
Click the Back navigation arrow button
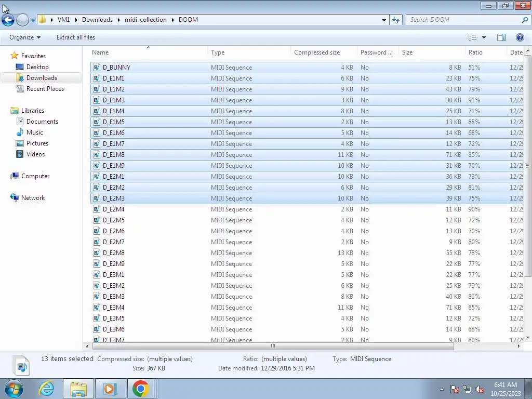[8, 20]
